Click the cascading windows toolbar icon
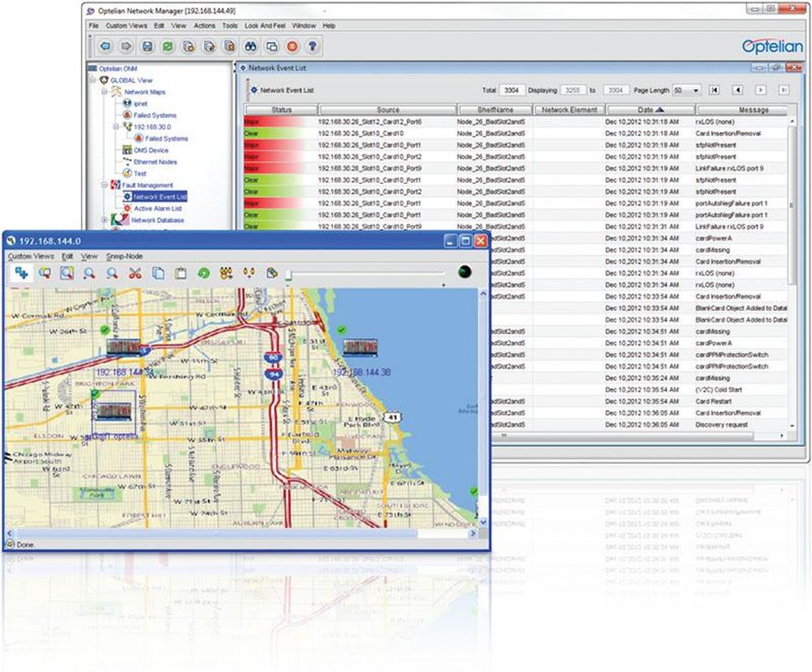812x672 pixels. coord(271,46)
